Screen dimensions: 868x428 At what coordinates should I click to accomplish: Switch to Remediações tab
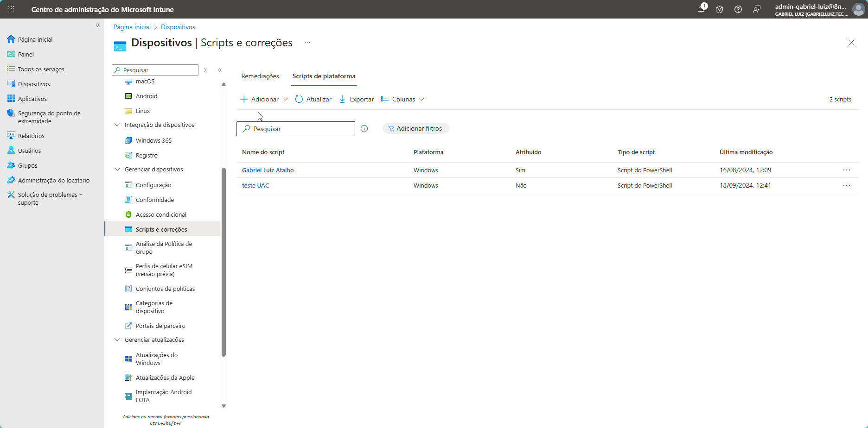[260, 76]
